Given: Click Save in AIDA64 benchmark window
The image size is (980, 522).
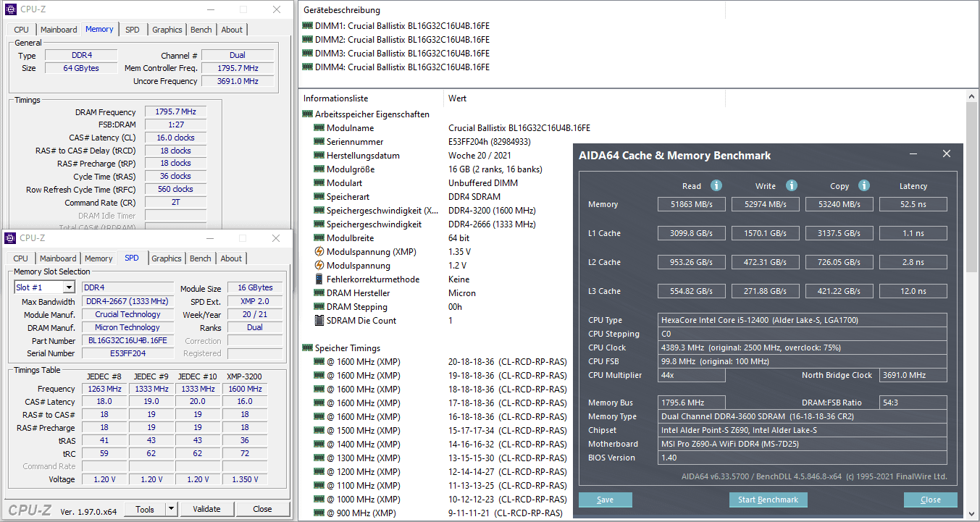Looking at the screenshot, I should (606, 500).
